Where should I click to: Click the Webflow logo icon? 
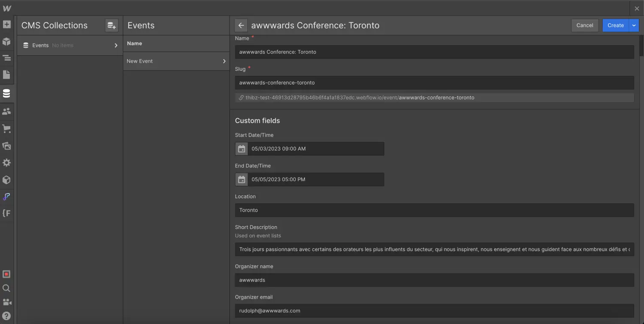point(7,8)
